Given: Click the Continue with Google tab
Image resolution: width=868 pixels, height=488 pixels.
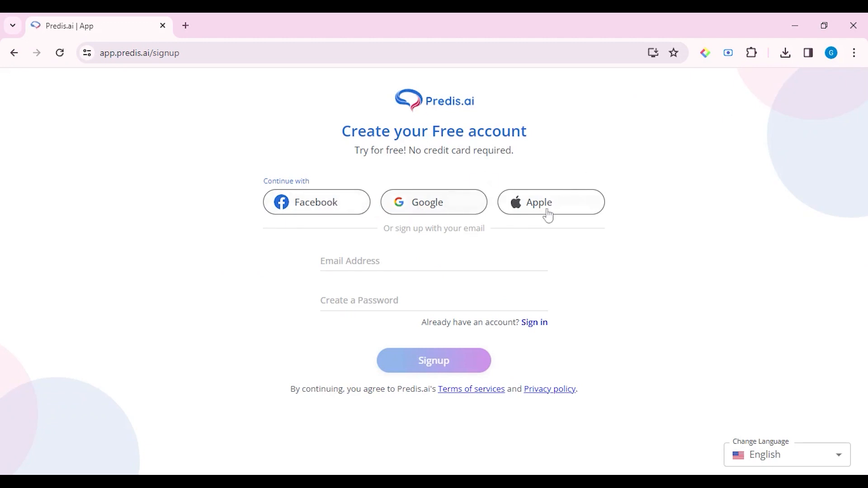Looking at the screenshot, I should (x=434, y=202).
